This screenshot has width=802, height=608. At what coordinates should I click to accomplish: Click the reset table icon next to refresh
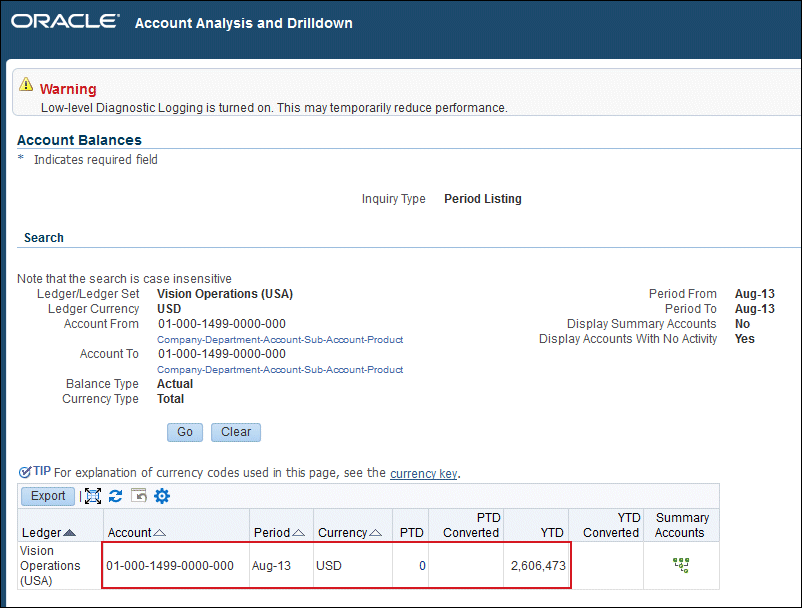[x=139, y=496]
